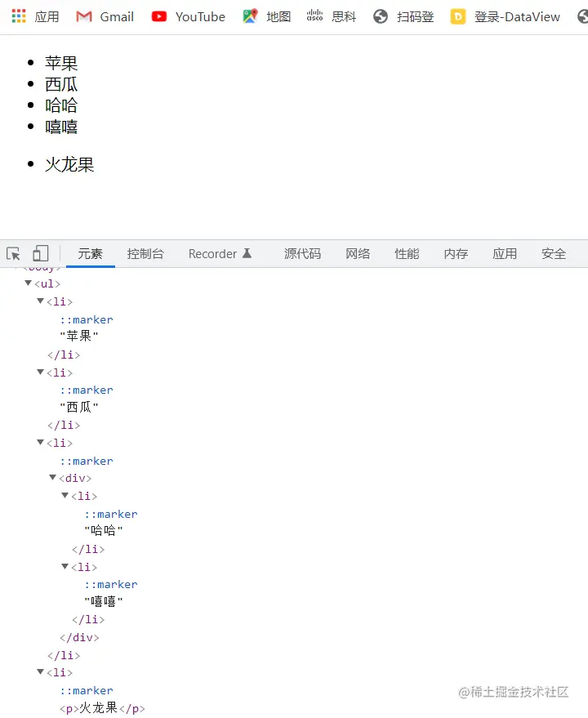Switch to the 控制台 tab
Viewport: 588px width, 718px height.
click(145, 254)
